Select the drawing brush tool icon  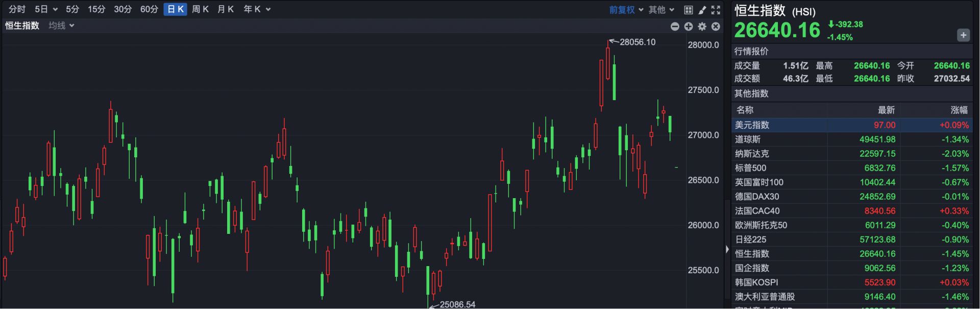(702, 10)
